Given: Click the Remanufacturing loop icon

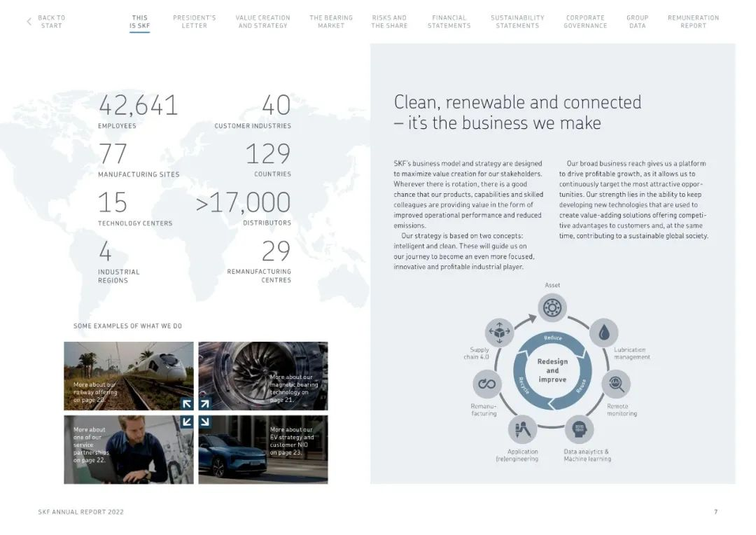Looking at the screenshot, I should tap(486, 383).
